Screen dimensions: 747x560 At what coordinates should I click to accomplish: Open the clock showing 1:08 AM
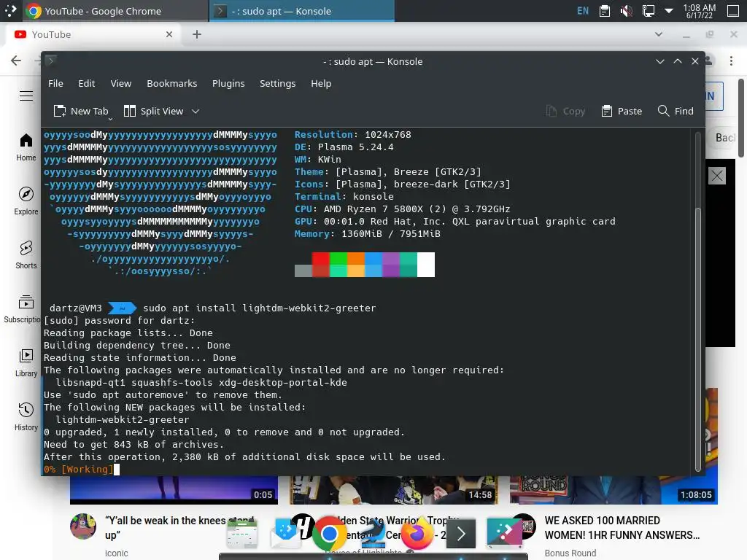pos(700,11)
